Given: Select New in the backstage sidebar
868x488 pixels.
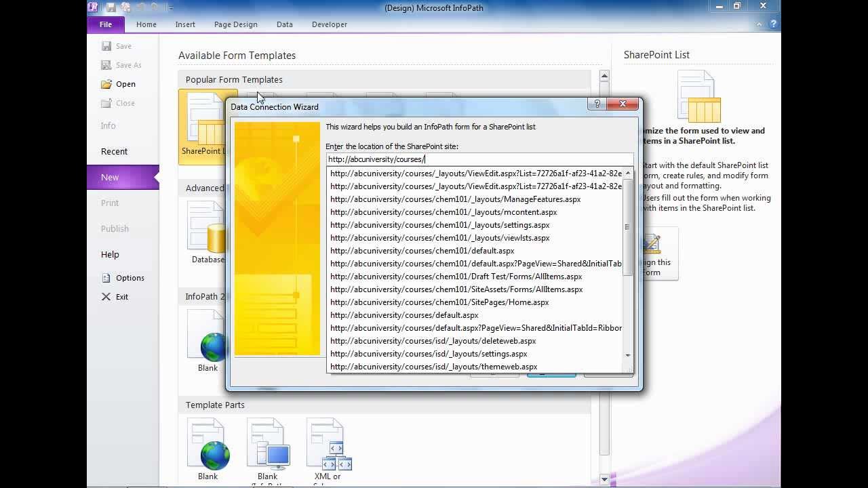Looking at the screenshot, I should click(123, 177).
